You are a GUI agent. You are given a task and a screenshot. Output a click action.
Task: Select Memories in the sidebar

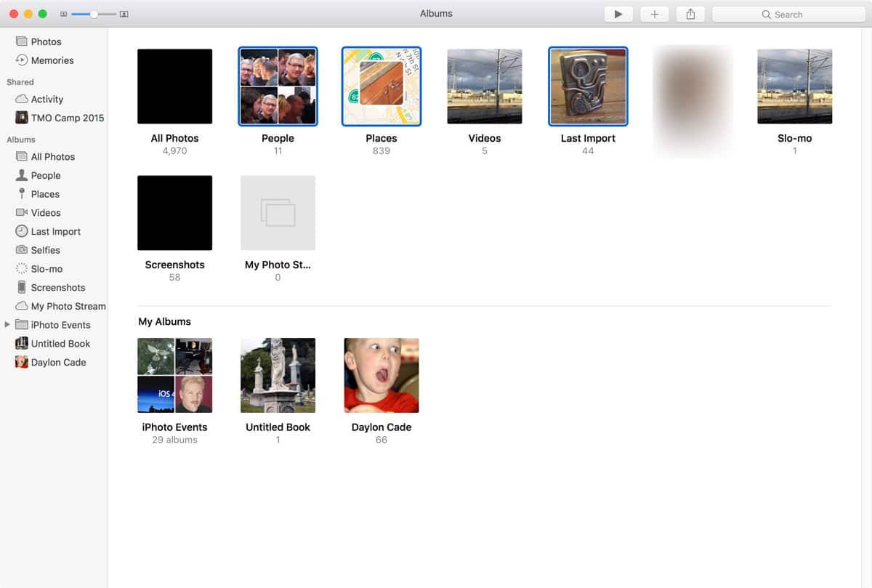point(52,60)
